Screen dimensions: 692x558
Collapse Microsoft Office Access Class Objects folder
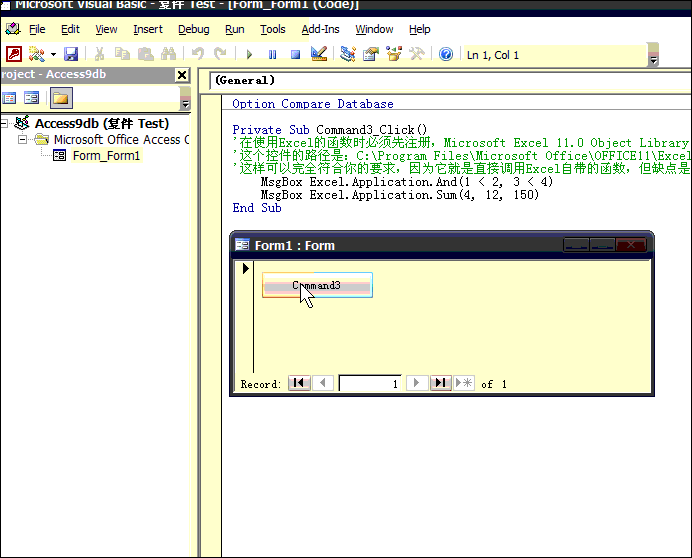22,140
